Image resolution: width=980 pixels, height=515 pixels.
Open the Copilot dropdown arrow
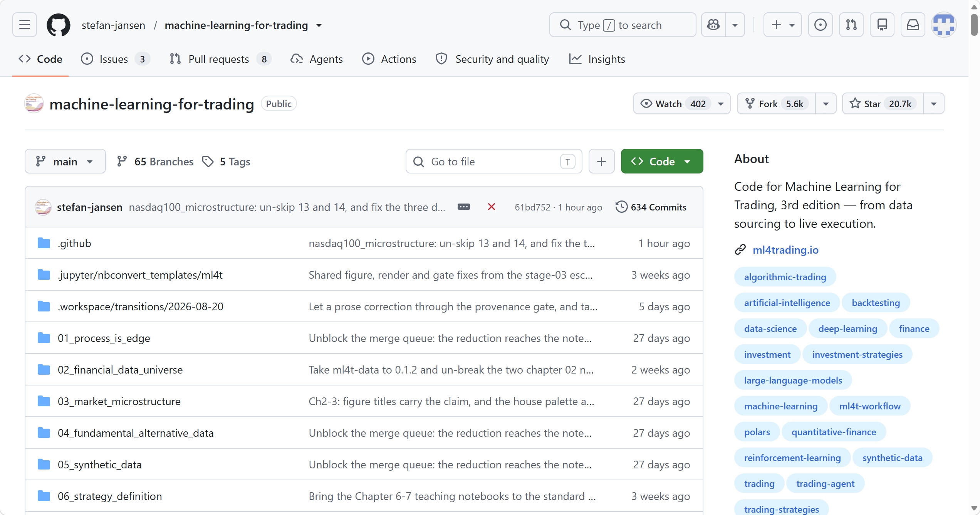click(x=735, y=25)
